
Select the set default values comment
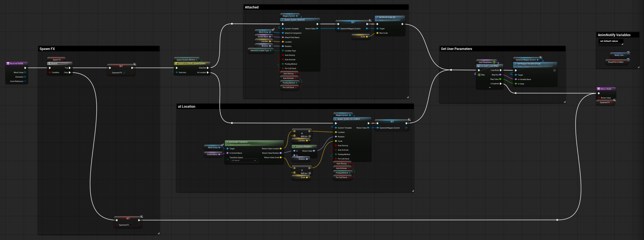[x=609, y=41]
